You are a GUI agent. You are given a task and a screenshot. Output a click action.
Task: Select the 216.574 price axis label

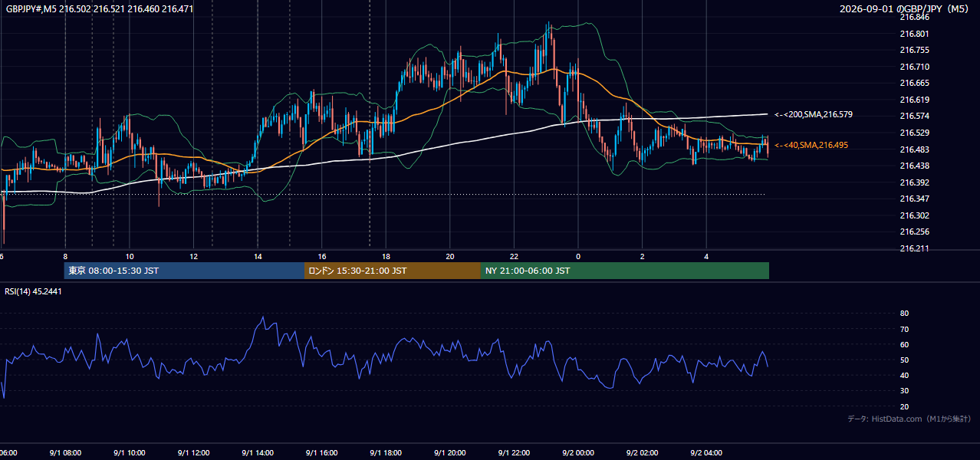pos(914,117)
